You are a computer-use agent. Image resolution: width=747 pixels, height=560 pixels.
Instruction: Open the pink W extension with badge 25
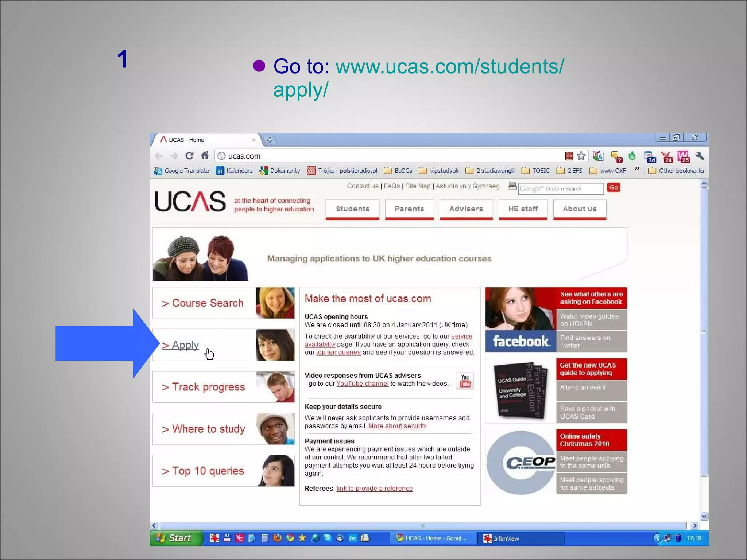(x=684, y=157)
